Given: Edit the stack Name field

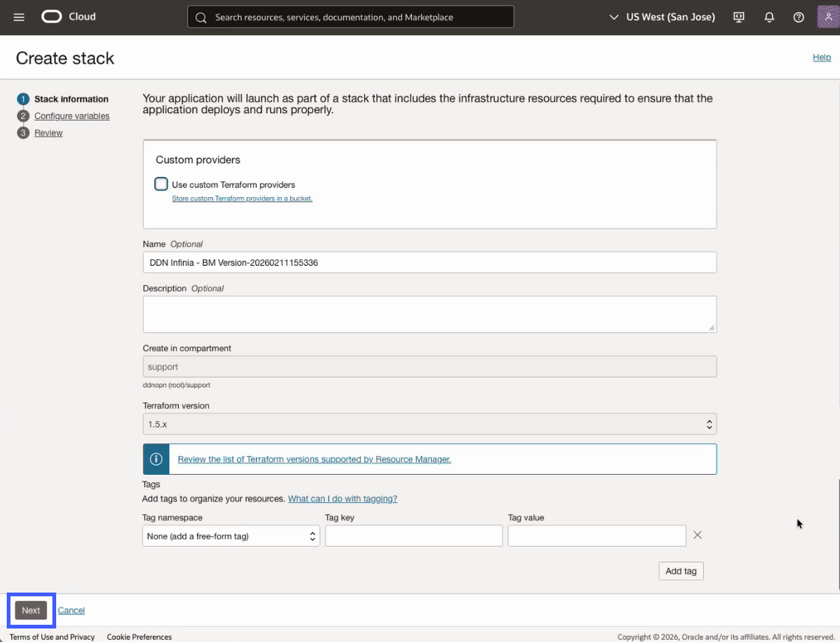Looking at the screenshot, I should tap(429, 262).
